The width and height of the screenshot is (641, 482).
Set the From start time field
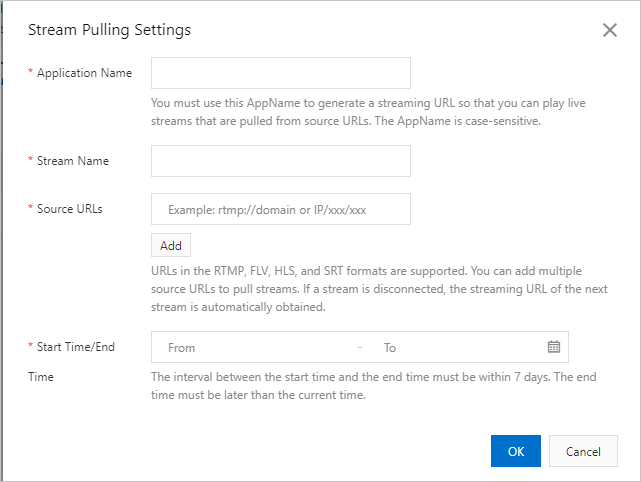[255, 347]
